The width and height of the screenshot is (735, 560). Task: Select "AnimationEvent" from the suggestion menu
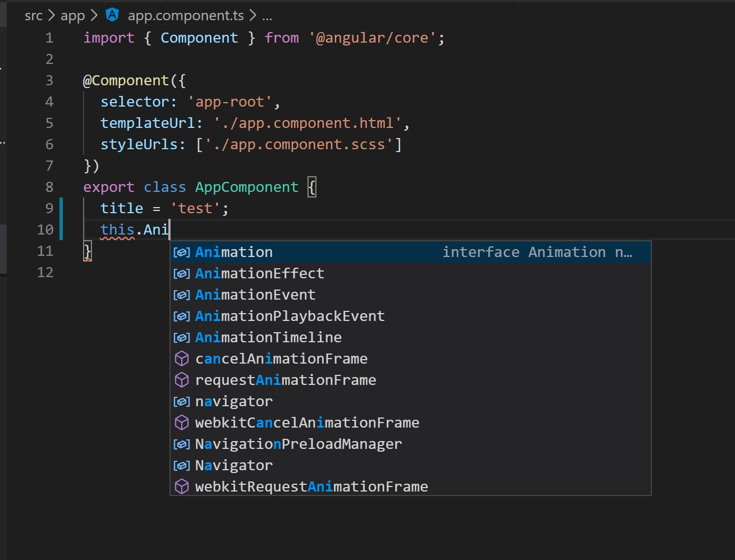pos(255,294)
